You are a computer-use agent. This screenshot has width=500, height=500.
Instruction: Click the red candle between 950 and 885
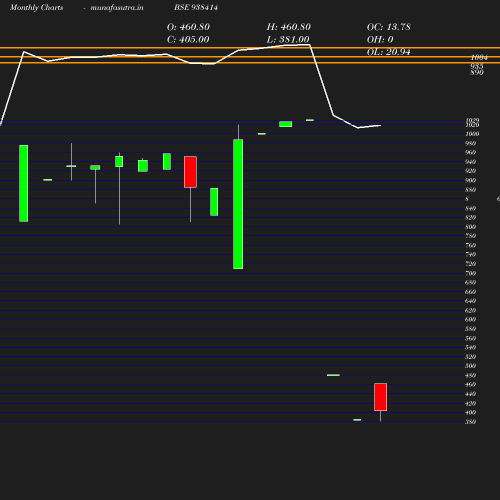(190, 172)
